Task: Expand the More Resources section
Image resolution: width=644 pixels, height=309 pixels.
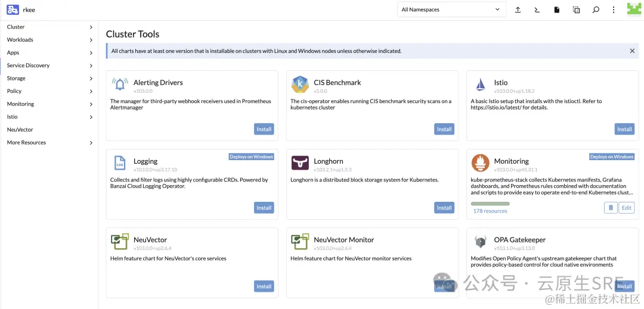Action: (49, 143)
